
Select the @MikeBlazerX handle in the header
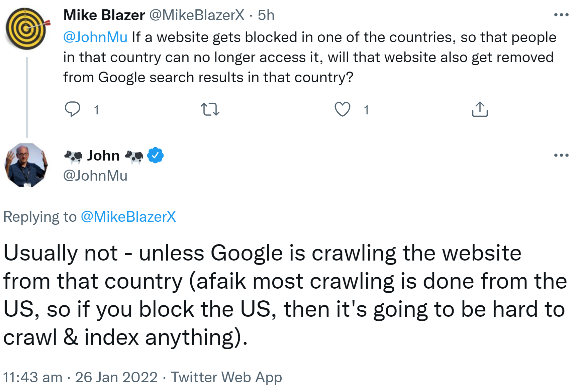point(198,15)
